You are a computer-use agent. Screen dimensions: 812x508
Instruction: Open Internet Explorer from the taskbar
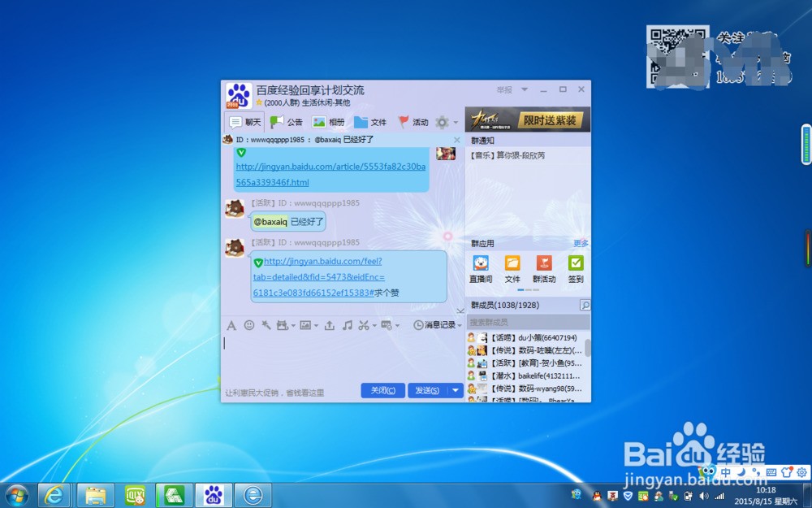click(x=54, y=495)
